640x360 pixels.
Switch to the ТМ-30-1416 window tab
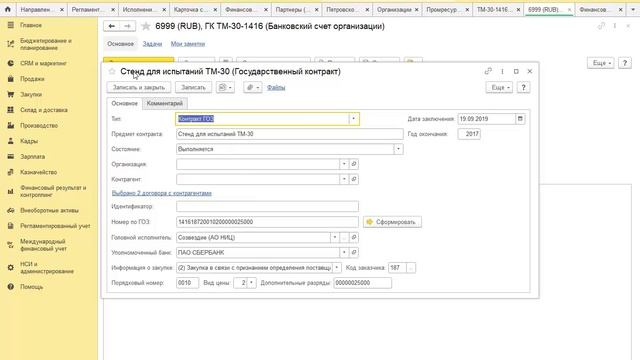click(x=499, y=9)
